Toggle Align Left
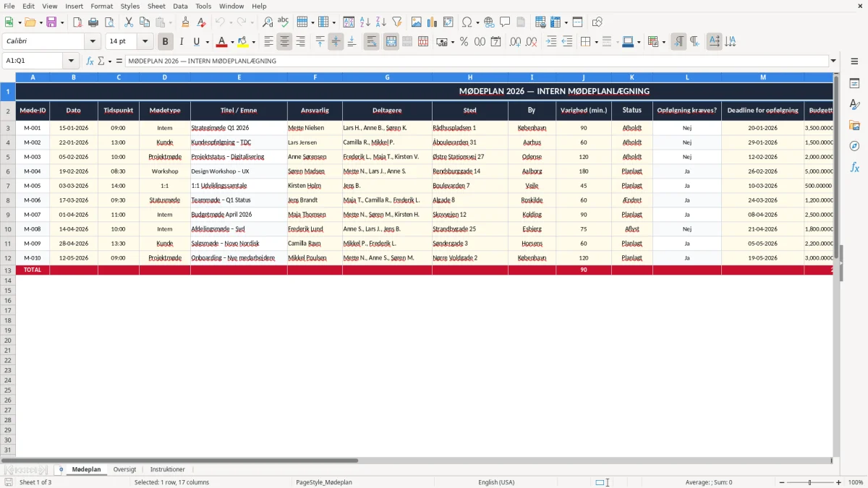Screen dimensions: 868x488 [268, 42]
